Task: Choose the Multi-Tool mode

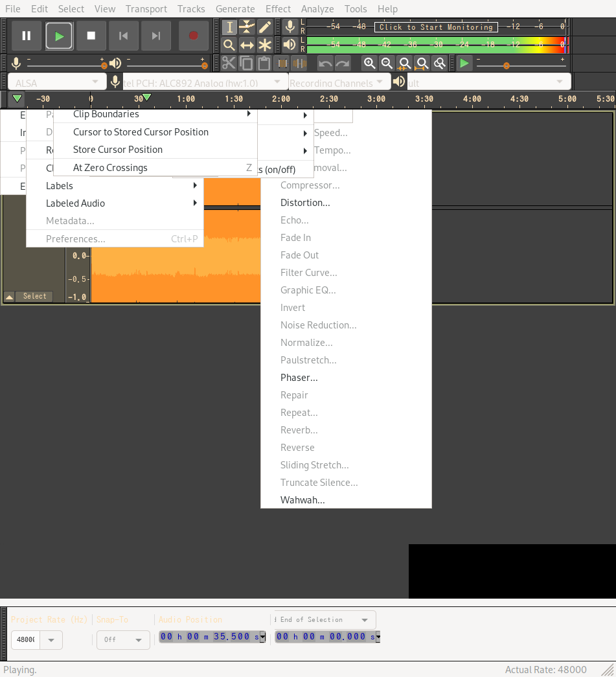Action: (266, 45)
